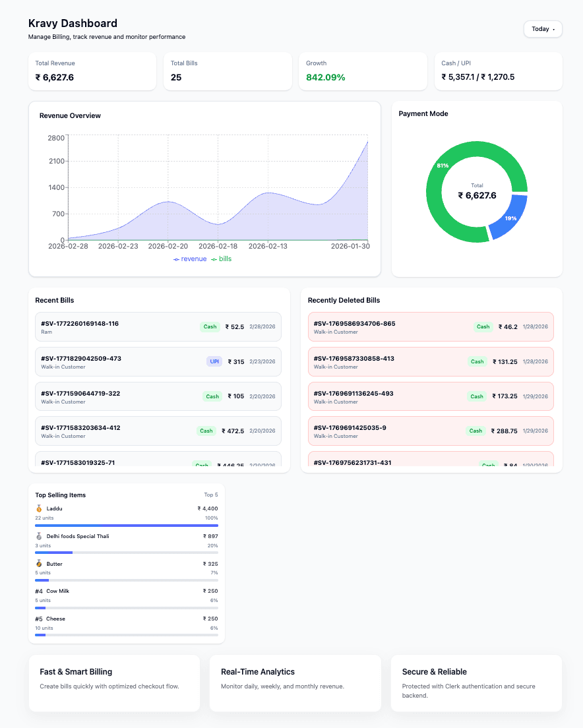Click the Real-Time Analytics feature card

[295, 683]
